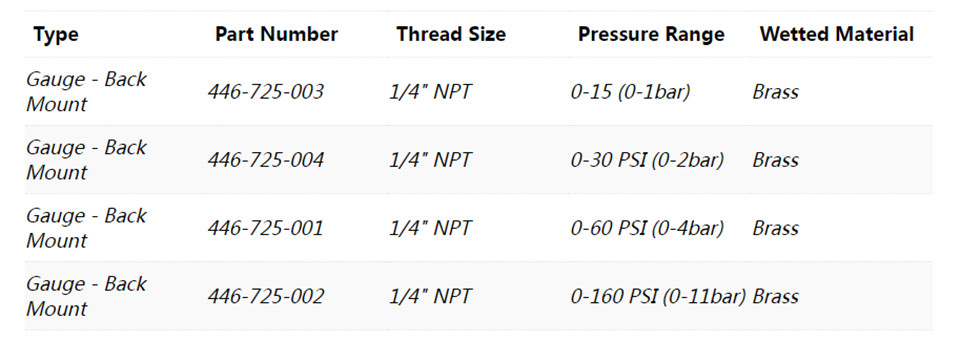Click the Wetted Material column header

pyautogui.click(x=836, y=34)
